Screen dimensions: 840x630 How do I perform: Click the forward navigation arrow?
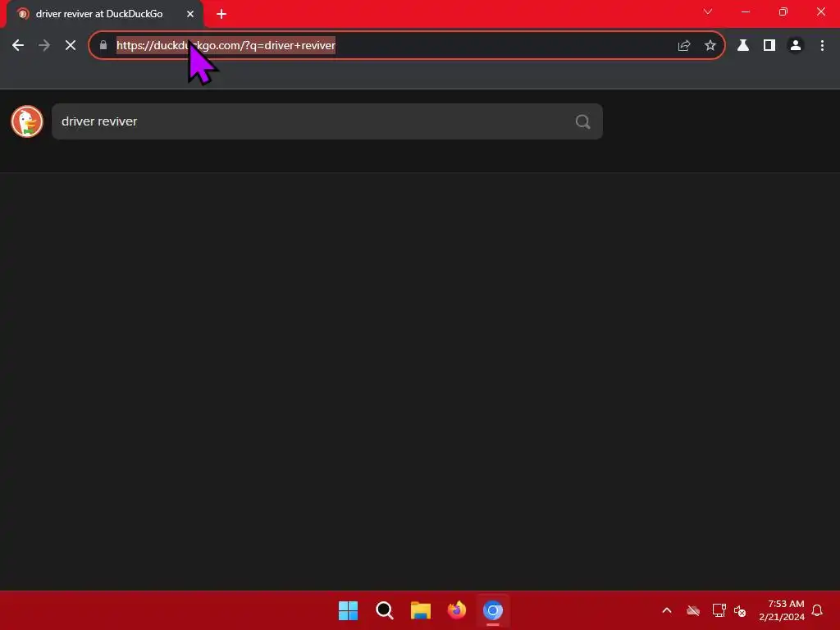point(44,46)
